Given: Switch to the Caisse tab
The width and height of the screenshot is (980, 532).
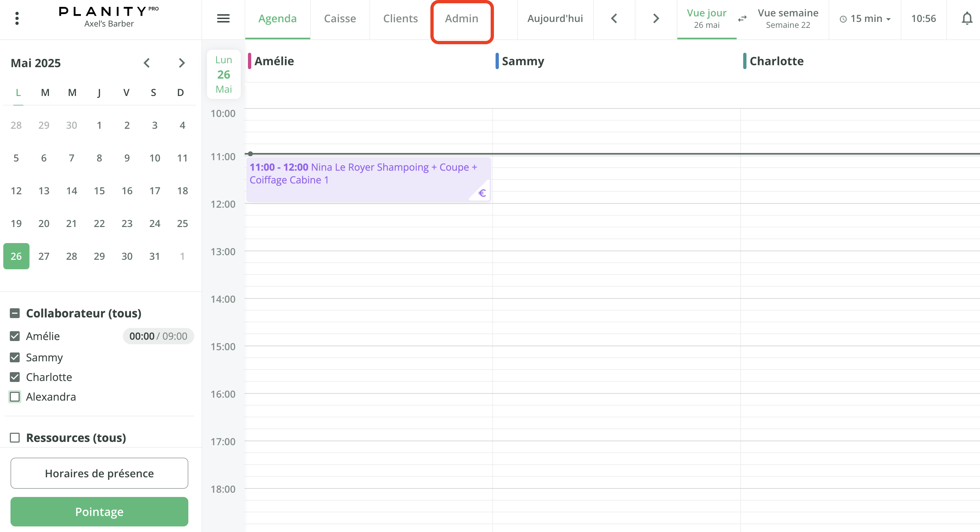Looking at the screenshot, I should pyautogui.click(x=340, y=18).
